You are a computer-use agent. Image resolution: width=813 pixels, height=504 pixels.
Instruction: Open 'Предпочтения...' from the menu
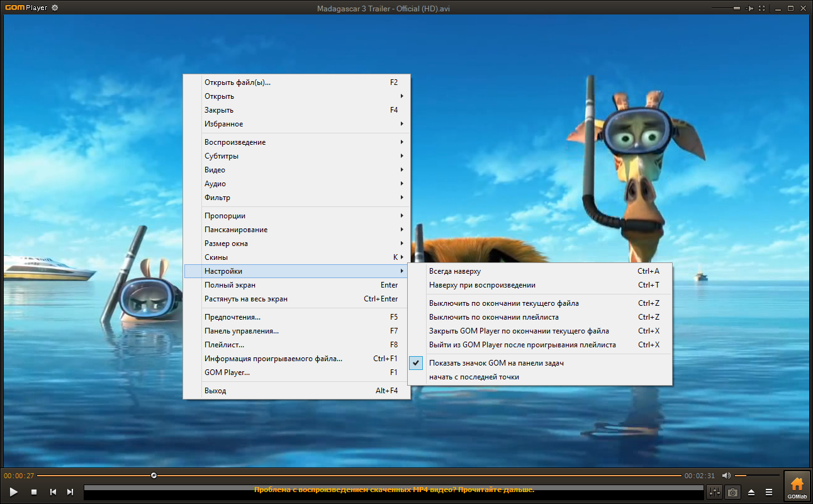click(x=296, y=317)
